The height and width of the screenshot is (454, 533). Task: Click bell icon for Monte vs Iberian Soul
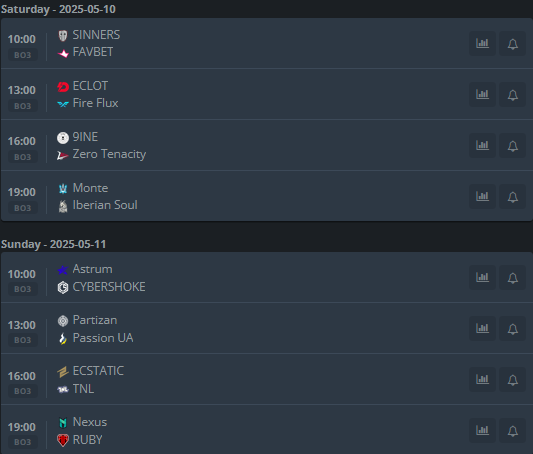pyautogui.click(x=513, y=196)
